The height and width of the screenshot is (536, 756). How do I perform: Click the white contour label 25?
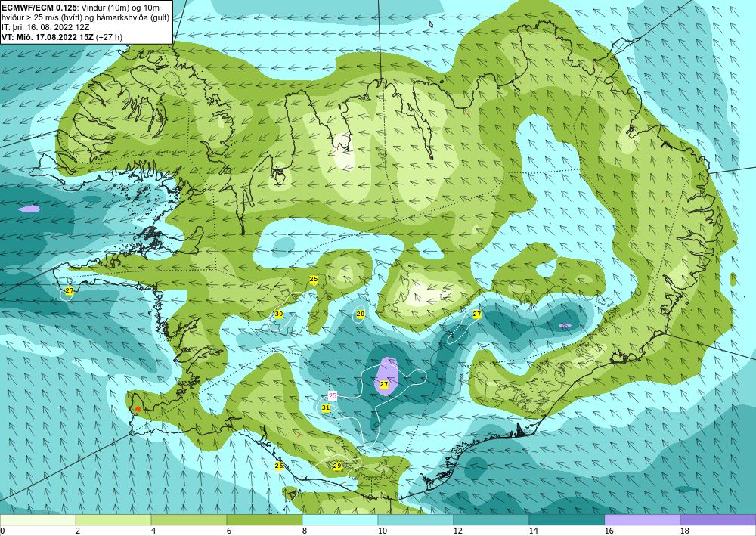pos(332,395)
